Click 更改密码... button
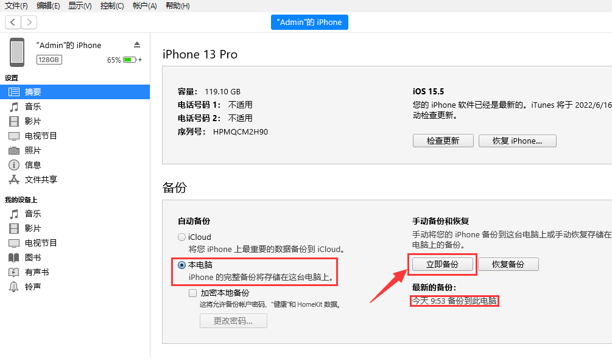Viewport: 612px width, 364px height. 233,321
